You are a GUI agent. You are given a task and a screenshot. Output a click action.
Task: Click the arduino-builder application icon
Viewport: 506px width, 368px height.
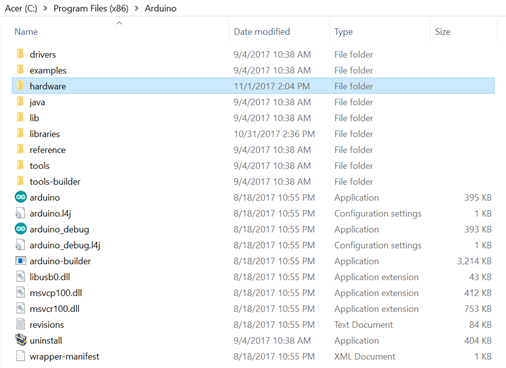(x=21, y=261)
